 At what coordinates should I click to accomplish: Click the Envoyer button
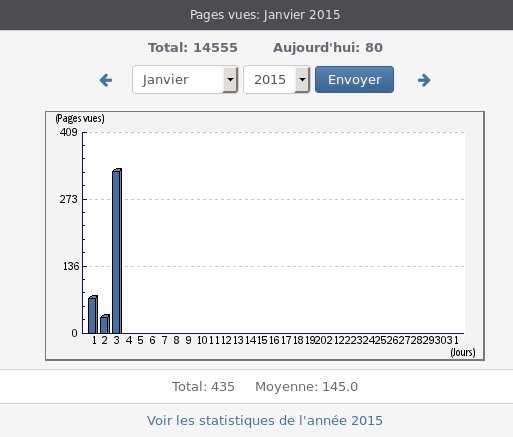point(354,80)
